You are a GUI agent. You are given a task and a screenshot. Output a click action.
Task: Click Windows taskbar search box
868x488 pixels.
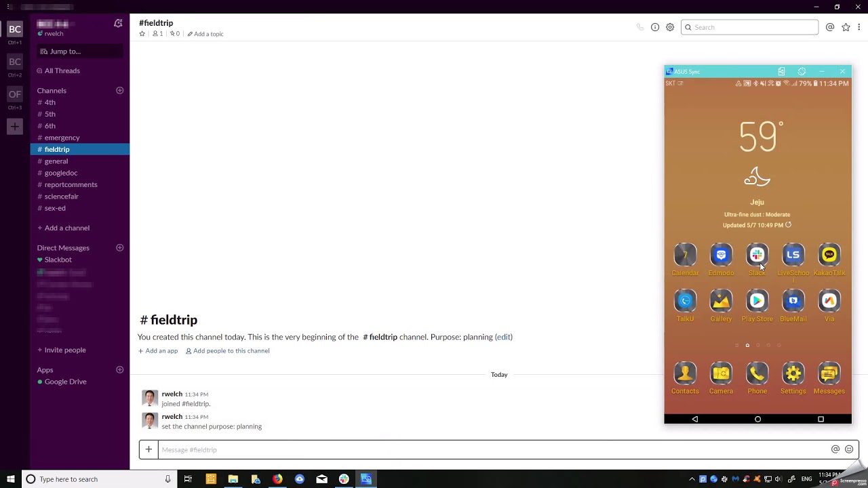(98, 479)
